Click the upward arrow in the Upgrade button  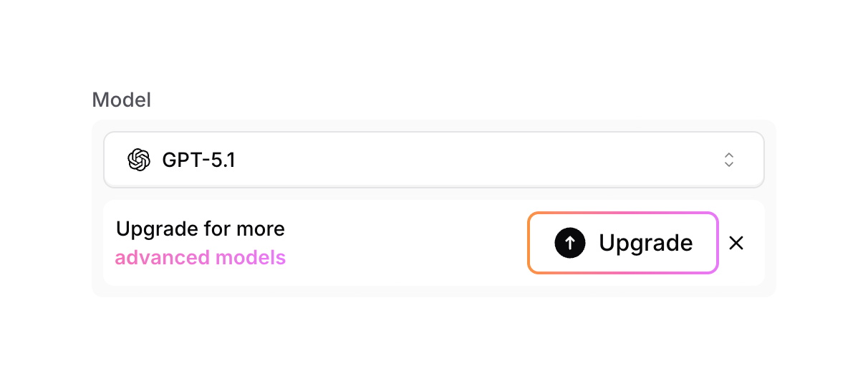(x=569, y=244)
